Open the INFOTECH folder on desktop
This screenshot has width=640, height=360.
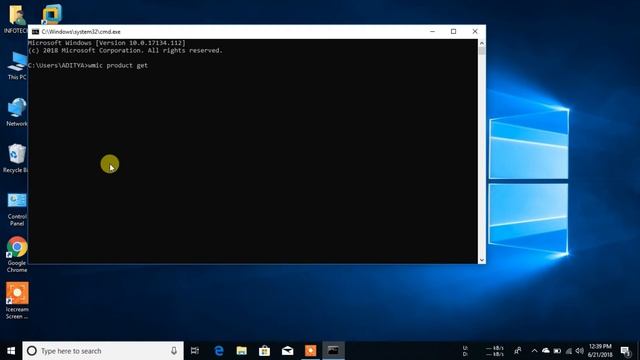pyautogui.click(x=16, y=18)
